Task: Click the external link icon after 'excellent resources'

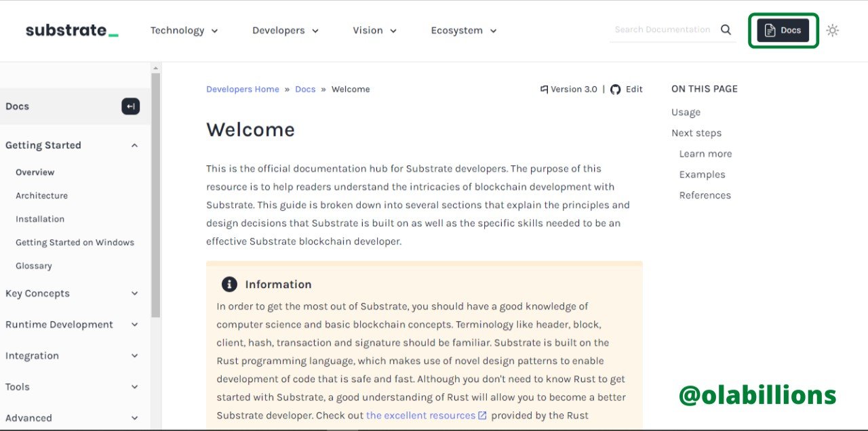Action: pos(483,415)
